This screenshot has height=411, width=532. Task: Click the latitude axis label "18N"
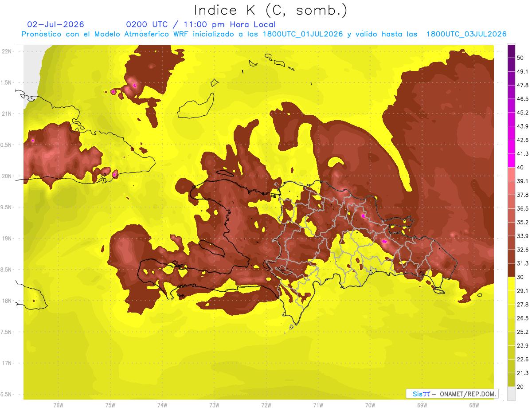pyautogui.click(x=7, y=301)
